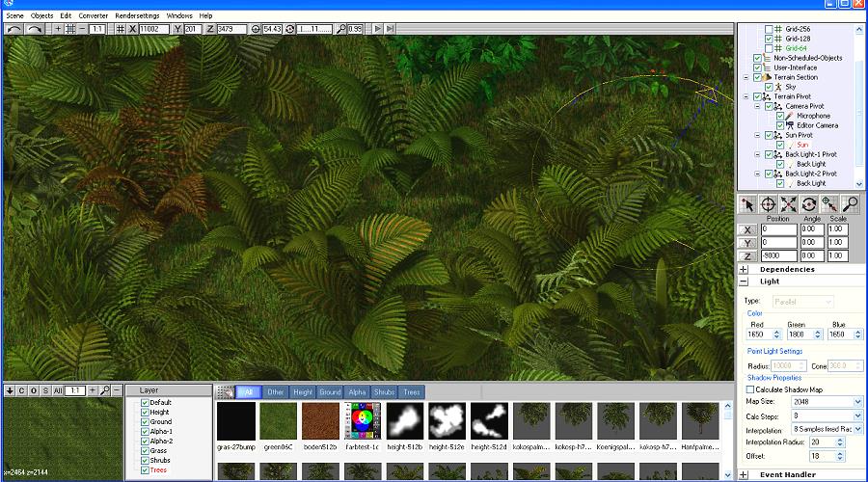Toggle the Grid-256 checkbox in scene tree

click(769, 29)
